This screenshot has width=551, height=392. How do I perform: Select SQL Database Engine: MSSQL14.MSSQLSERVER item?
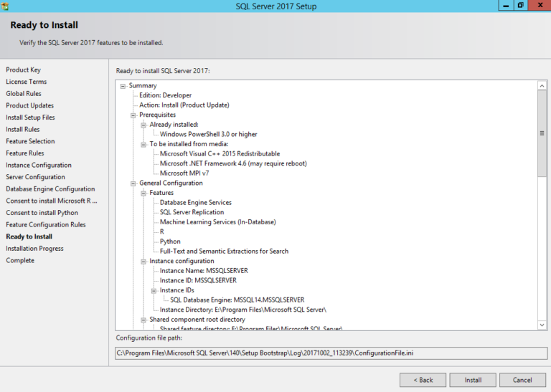pyautogui.click(x=237, y=300)
